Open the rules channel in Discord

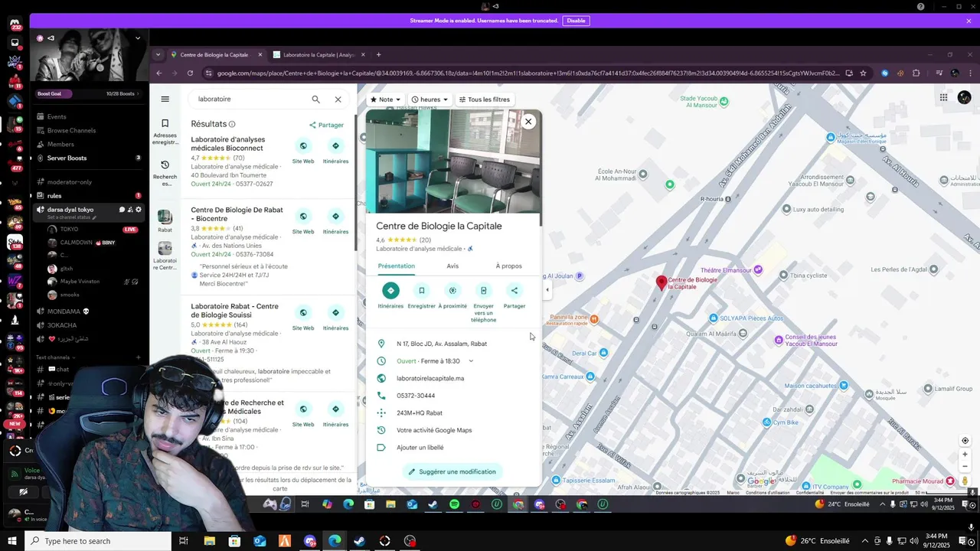click(x=54, y=196)
